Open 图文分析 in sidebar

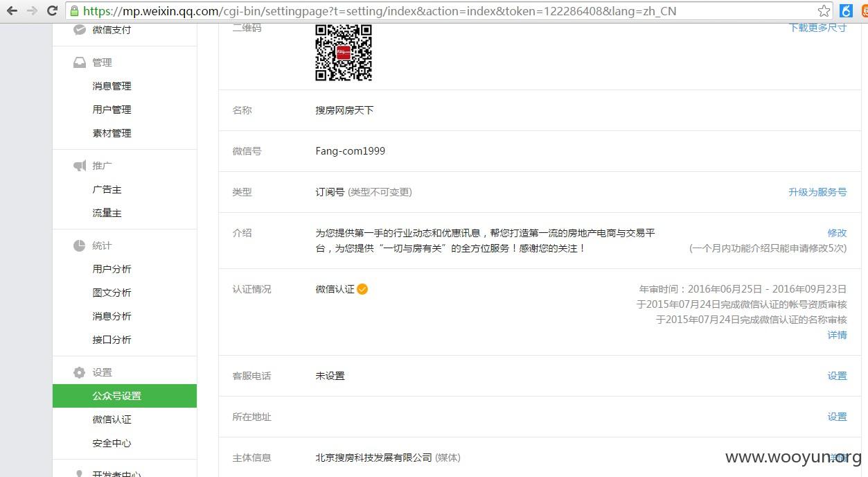point(112,293)
